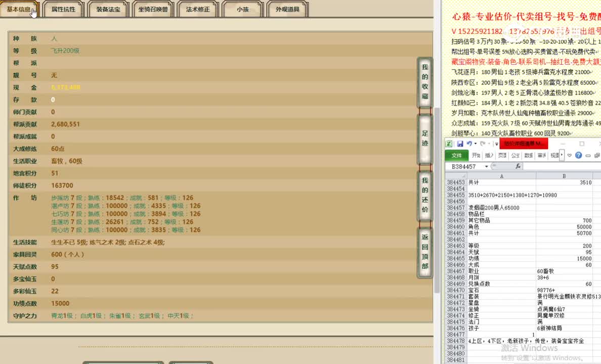Switch to the 审阅 ribbon tab
Screen dimensions: 601x364
tap(542, 156)
